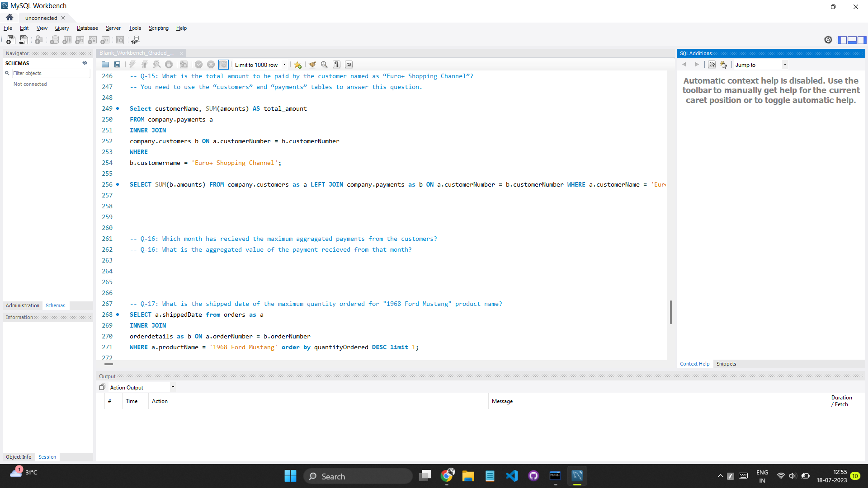
Task: Open Visual Studio Code from the taskbar
Action: 512,476
